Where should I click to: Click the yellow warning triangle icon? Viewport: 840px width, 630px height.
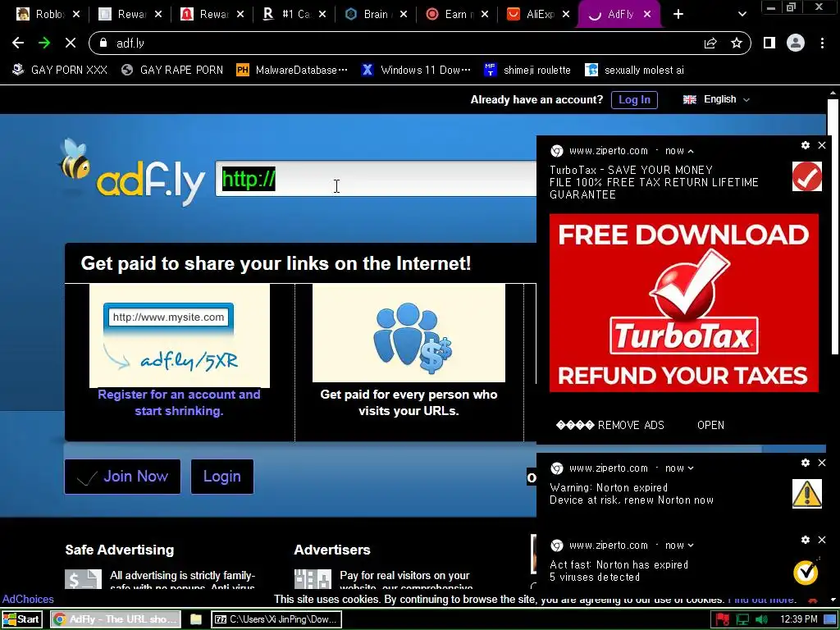click(x=807, y=493)
